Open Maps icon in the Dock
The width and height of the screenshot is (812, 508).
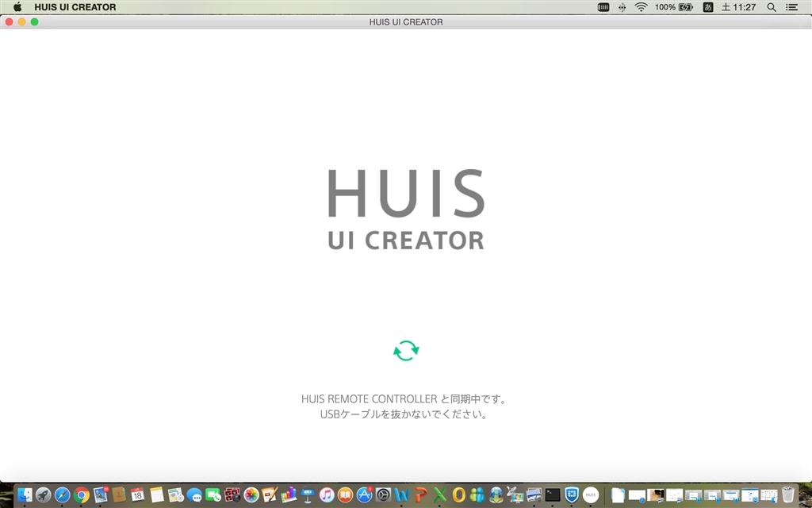click(176, 495)
